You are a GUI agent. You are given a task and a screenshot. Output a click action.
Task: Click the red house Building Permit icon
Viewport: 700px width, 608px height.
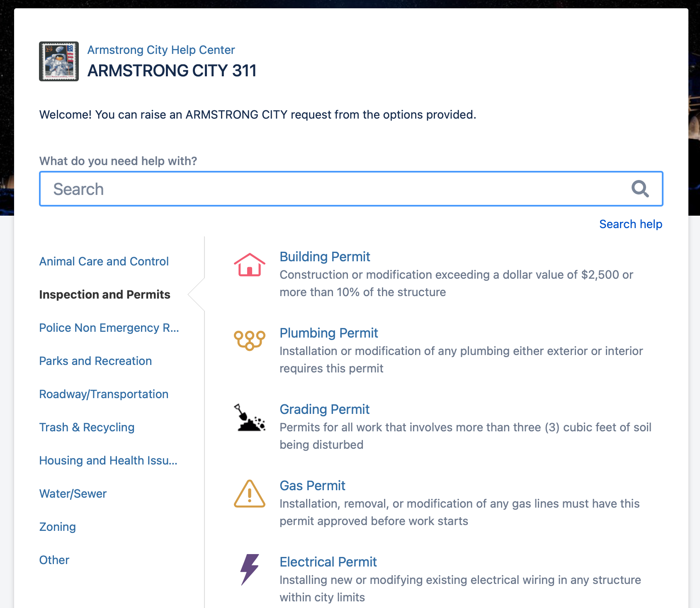click(249, 265)
